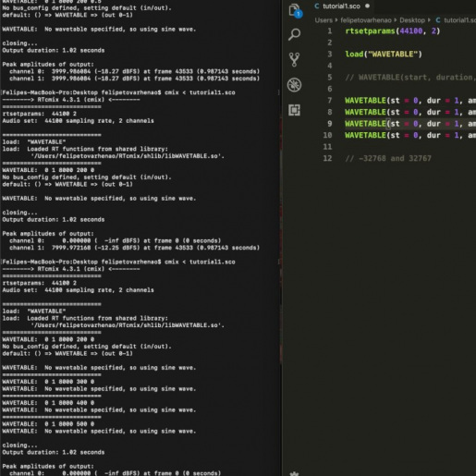Click the C file icon on the tab
476x476 pixels.
[x=317, y=6]
